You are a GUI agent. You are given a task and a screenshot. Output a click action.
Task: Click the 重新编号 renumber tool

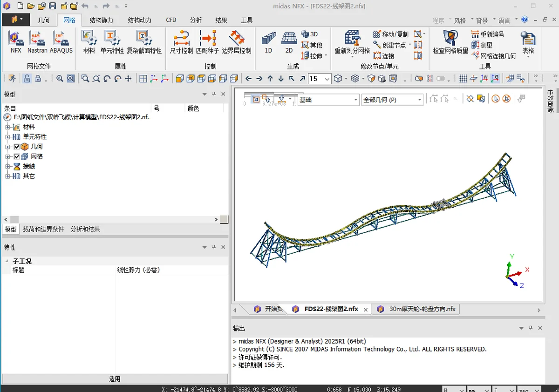pos(488,34)
